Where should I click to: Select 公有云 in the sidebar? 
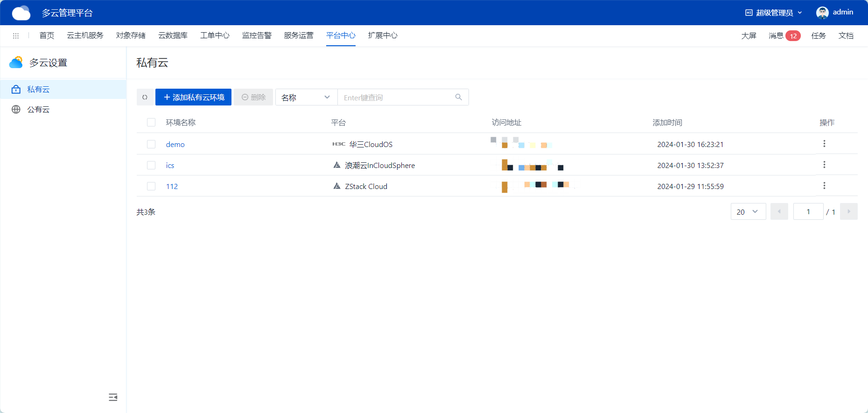pyautogui.click(x=38, y=109)
